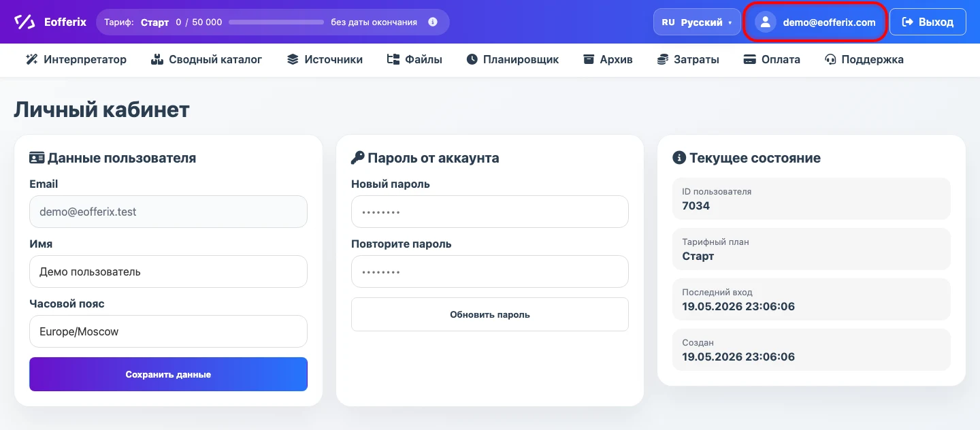Click the Имя input field
This screenshot has width=980, height=430.
168,271
